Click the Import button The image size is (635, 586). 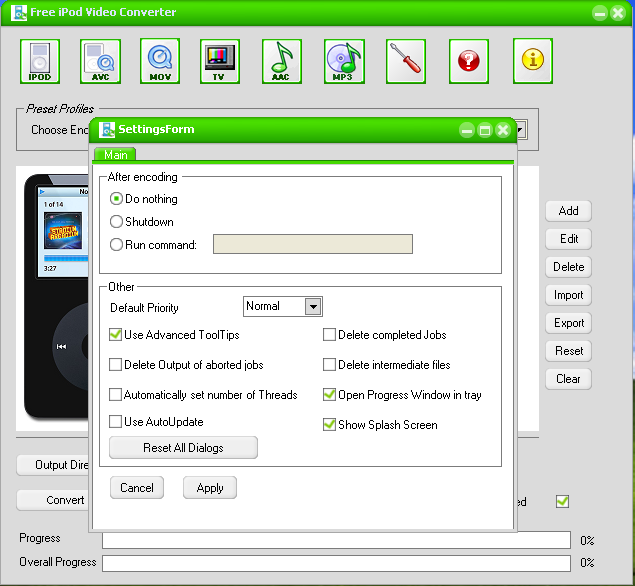pos(569,295)
